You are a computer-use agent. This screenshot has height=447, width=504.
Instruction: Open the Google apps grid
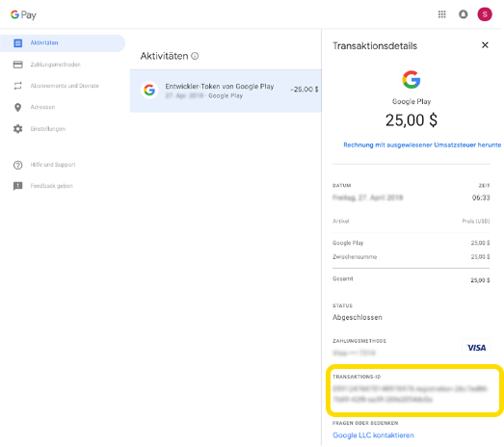[x=441, y=14]
